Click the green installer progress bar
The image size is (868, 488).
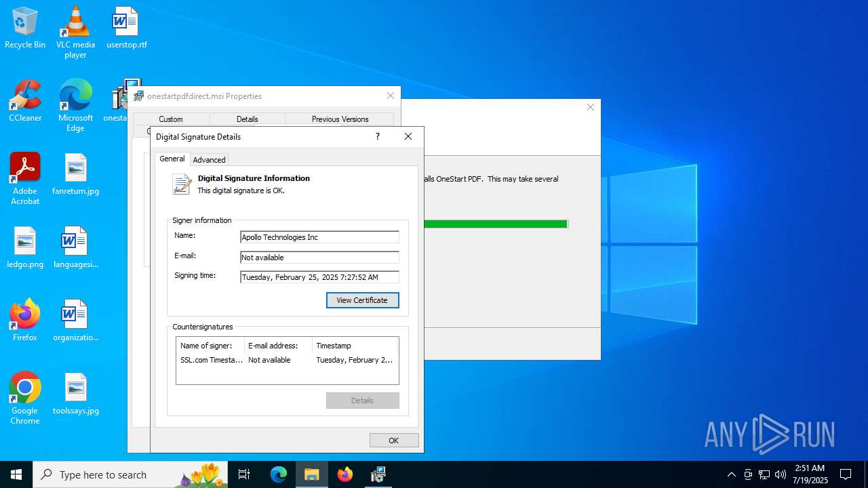point(496,224)
